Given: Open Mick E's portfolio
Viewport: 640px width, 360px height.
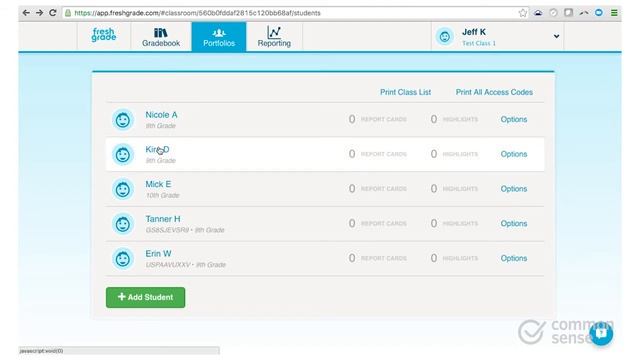Looking at the screenshot, I should (158, 184).
